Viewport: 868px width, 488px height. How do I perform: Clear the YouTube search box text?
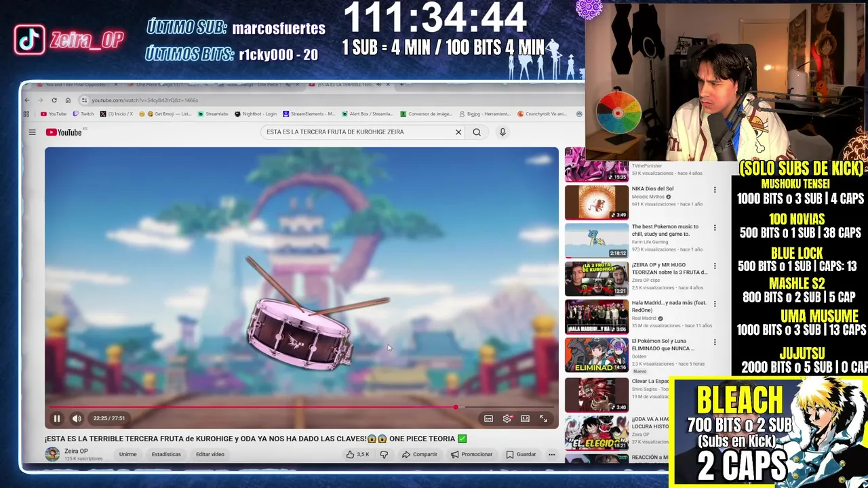point(458,132)
